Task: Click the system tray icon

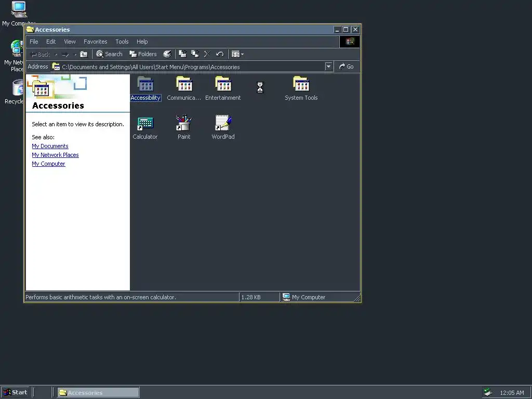Action: click(488, 392)
